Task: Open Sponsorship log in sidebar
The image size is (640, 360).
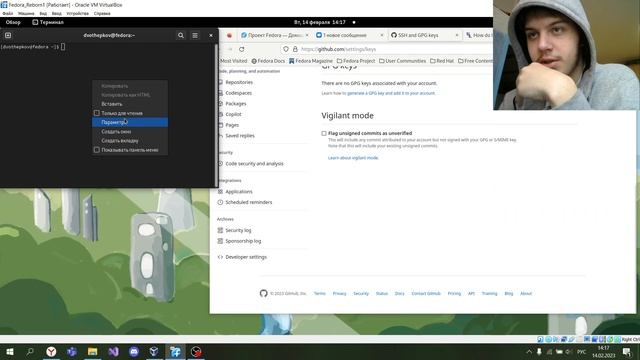Action: point(243,241)
